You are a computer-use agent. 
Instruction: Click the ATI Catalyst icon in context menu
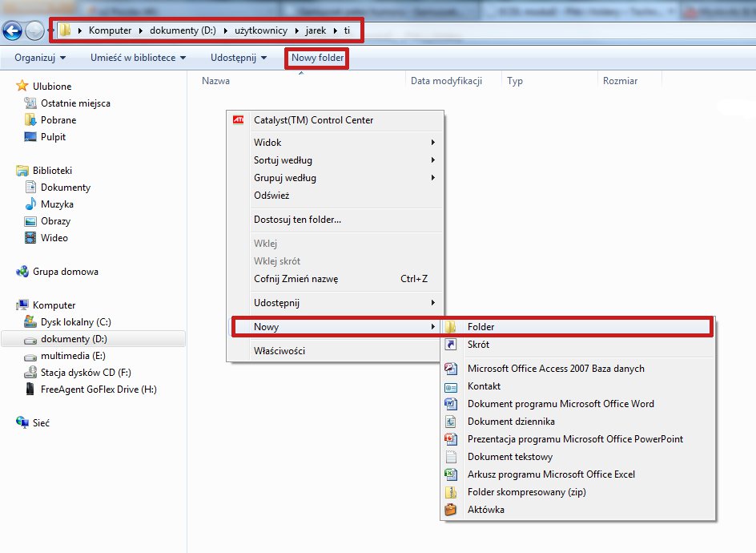[238, 119]
